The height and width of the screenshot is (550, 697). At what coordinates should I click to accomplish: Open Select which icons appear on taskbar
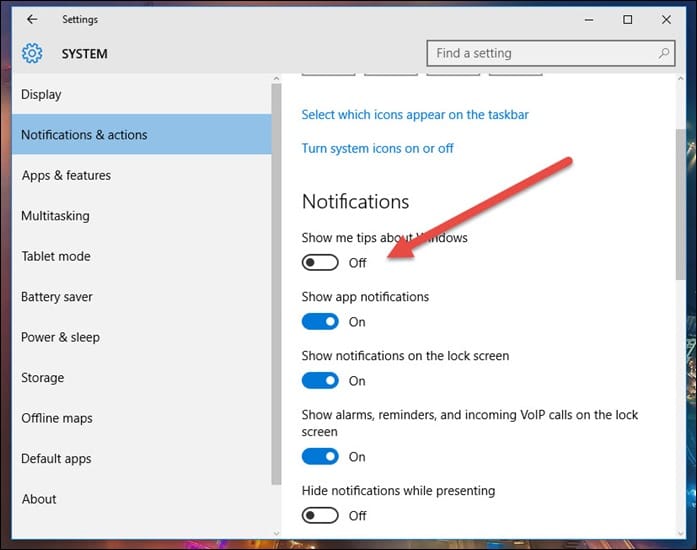pyautogui.click(x=415, y=115)
